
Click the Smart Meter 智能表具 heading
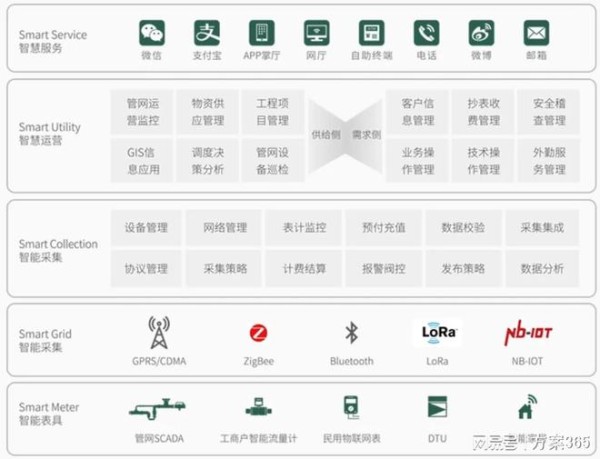pyautogui.click(x=49, y=413)
